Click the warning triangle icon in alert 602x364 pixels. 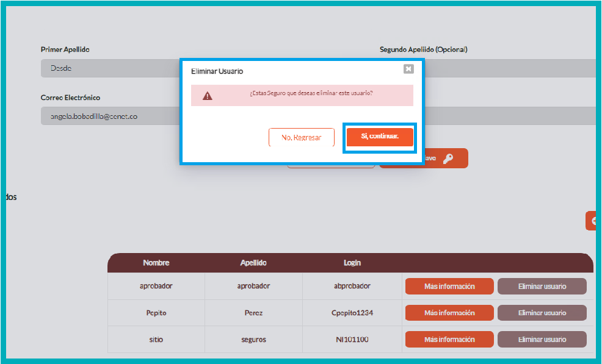point(208,95)
